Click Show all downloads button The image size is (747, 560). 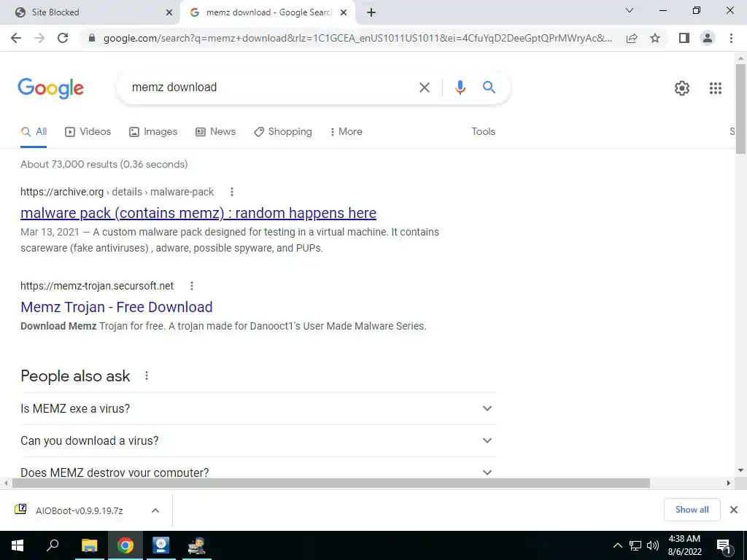[x=692, y=510]
